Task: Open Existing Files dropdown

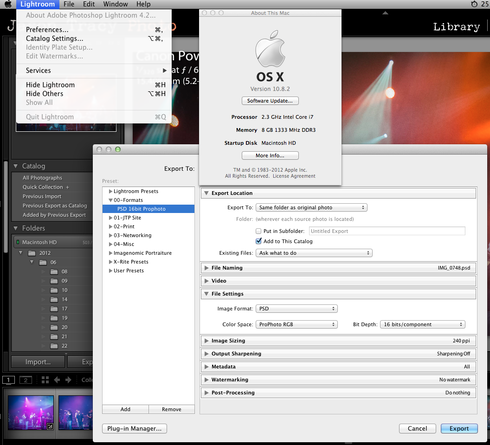Action: coord(314,253)
